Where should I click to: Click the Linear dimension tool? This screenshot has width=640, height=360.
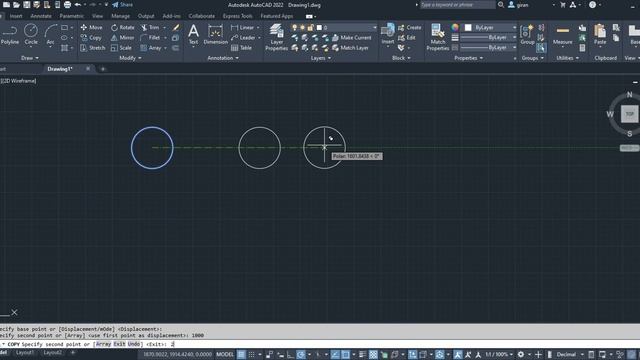point(242,27)
